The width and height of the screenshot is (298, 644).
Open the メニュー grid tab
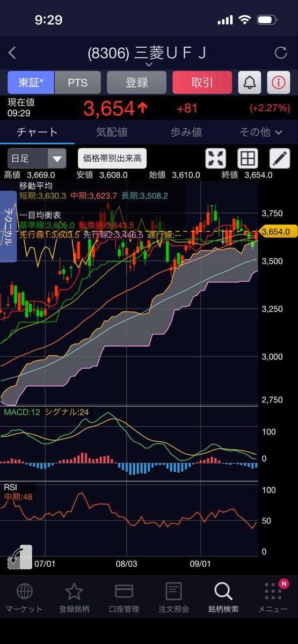[273, 598]
